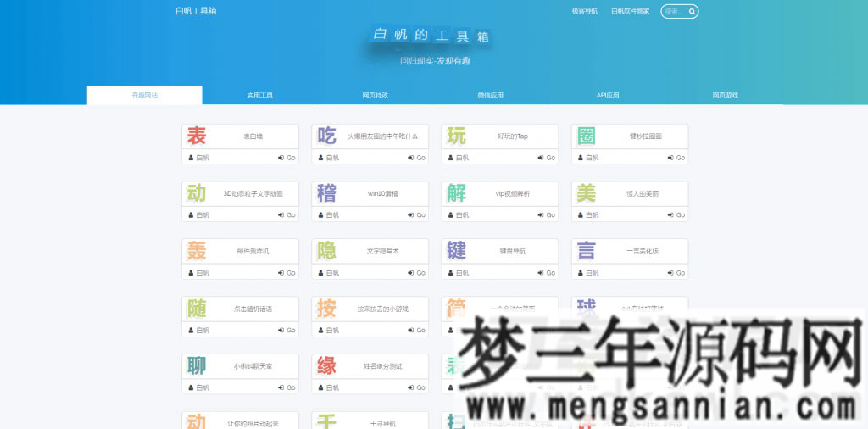Click the teal 圈 character icon
This screenshot has width=868, height=429.
point(587,136)
